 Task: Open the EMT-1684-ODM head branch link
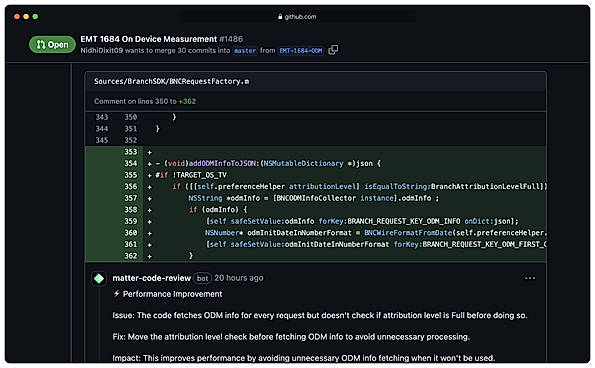(x=301, y=50)
